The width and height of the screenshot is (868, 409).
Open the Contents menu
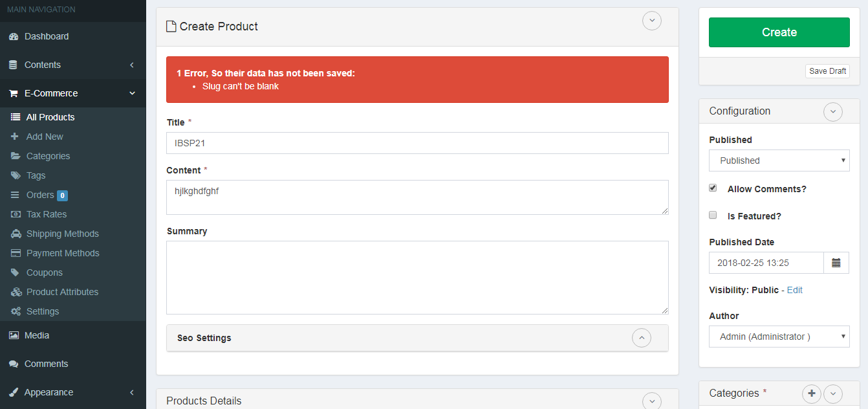42,65
